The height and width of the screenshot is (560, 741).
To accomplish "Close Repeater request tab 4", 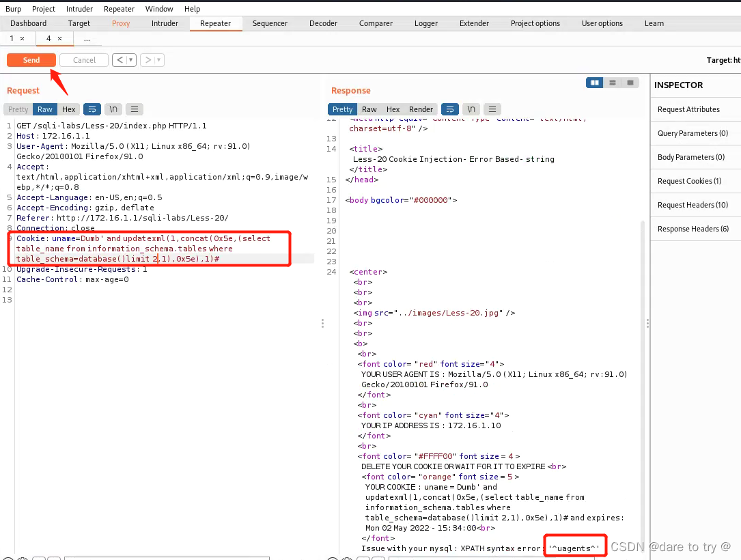I will (x=59, y=39).
